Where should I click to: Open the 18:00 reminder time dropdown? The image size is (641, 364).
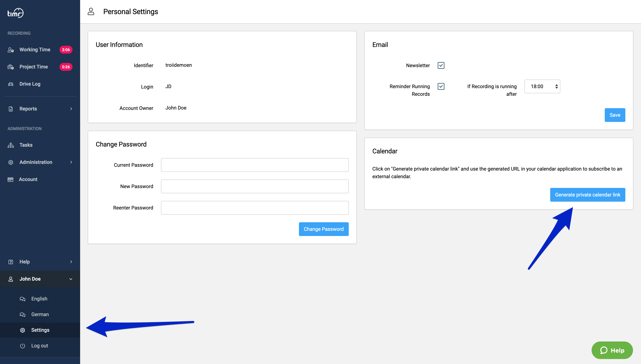(x=542, y=86)
